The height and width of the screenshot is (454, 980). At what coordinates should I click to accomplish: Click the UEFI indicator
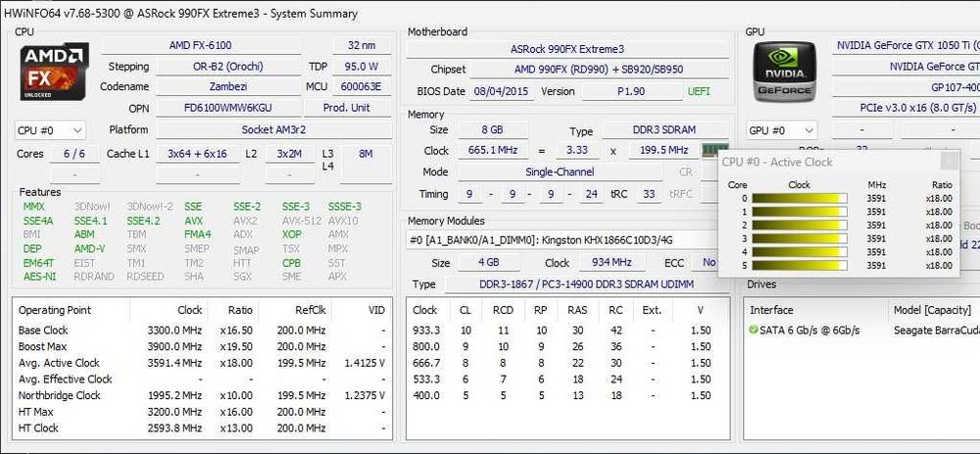coord(699,91)
